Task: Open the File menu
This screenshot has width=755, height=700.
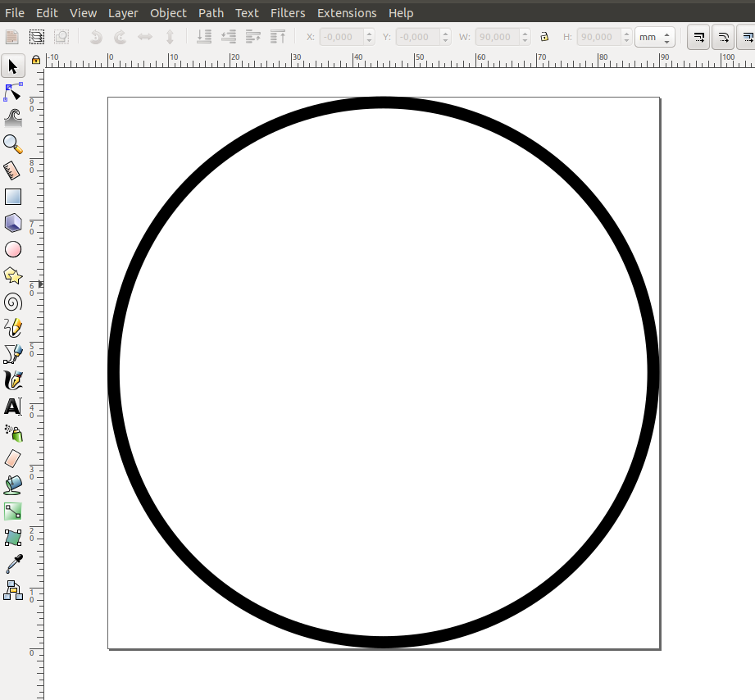Action: [x=15, y=13]
